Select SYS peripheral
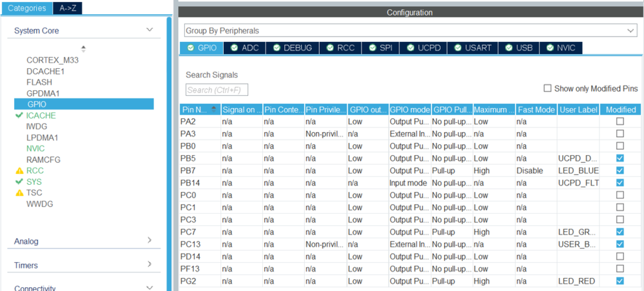Viewport: 644px width, 291px height. tap(34, 182)
